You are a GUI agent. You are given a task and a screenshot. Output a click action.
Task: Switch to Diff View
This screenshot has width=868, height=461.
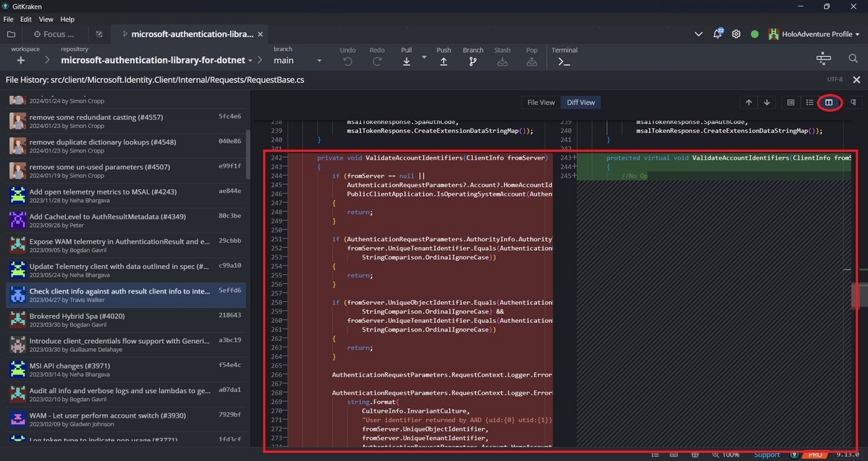(x=581, y=103)
